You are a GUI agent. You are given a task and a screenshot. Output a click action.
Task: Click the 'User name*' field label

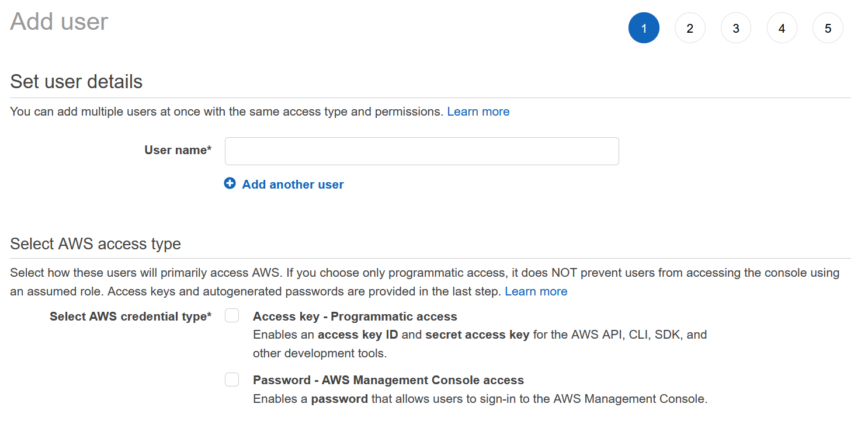point(178,150)
